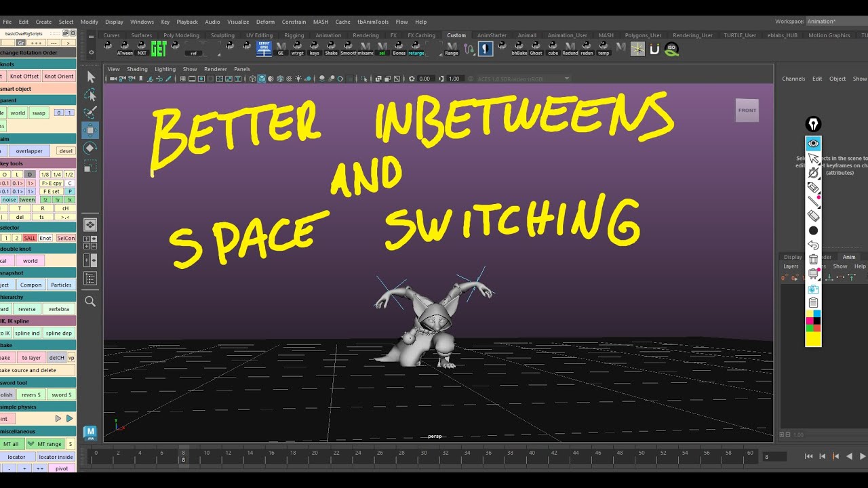Choose the Rotate tool in the toolbox

tap(90, 148)
